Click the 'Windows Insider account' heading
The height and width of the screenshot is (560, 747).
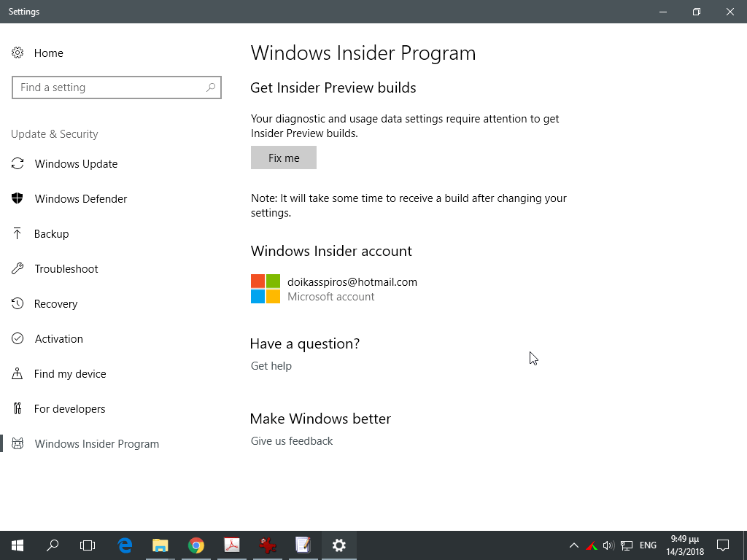point(331,251)
